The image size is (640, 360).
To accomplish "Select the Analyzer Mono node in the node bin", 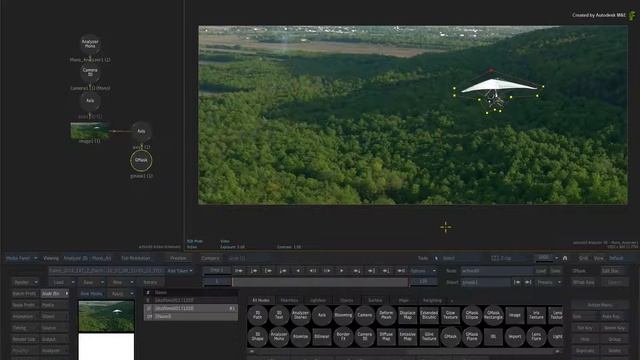I will pyautogui.click(x=279, y=337).
